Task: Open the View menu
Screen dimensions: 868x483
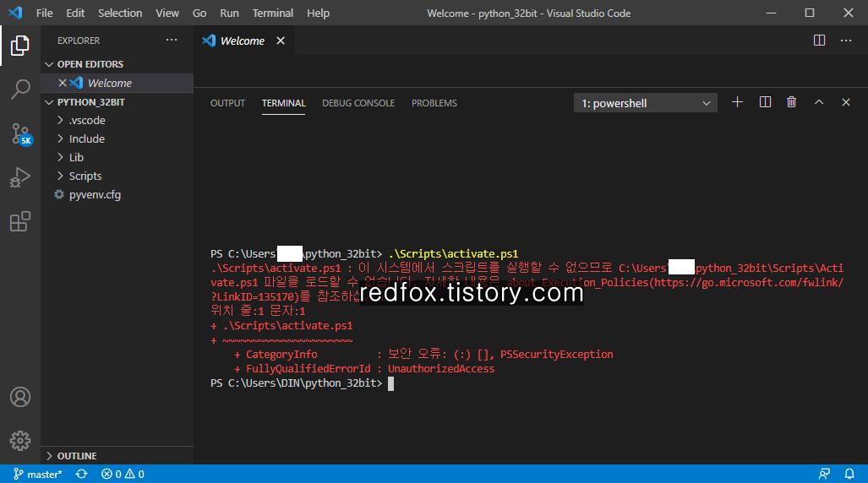Action: (x=167, y=13)
